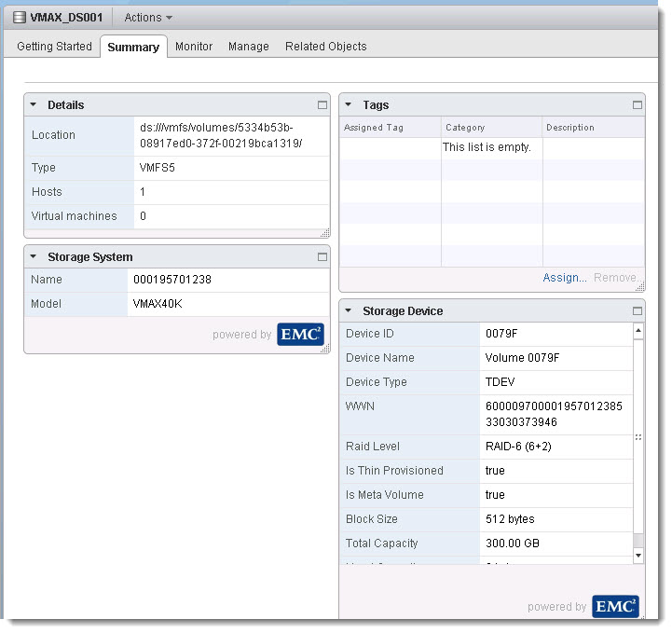Sort tags by Description column
The width and height of the screenshot is (672, 633).
[594, 128]
